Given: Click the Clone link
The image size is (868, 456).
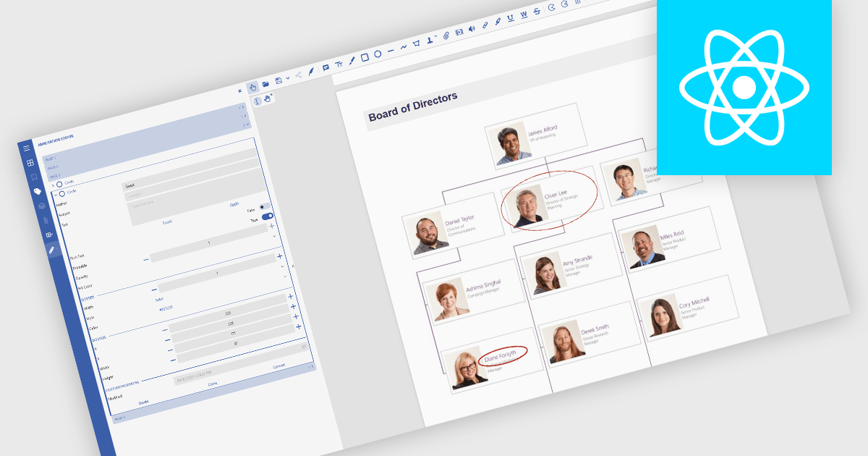Looking at the screenshot, I should [x=213, y=384].
